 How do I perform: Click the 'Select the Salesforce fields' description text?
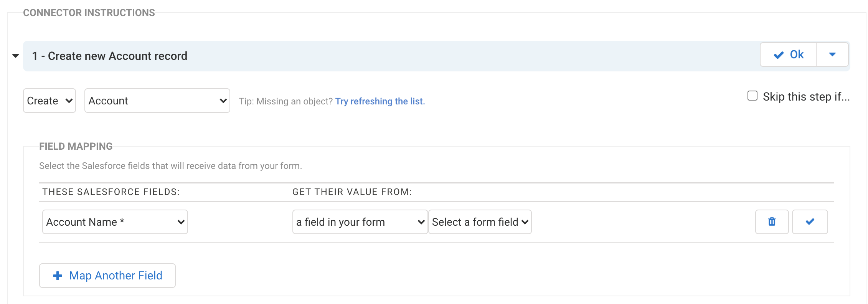170,166
